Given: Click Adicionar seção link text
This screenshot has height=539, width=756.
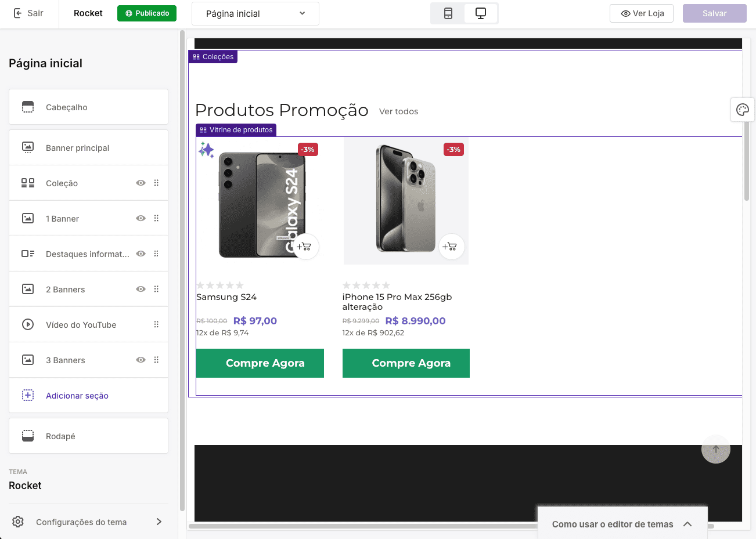Looking at the screenshot, I should pos(77,395).
